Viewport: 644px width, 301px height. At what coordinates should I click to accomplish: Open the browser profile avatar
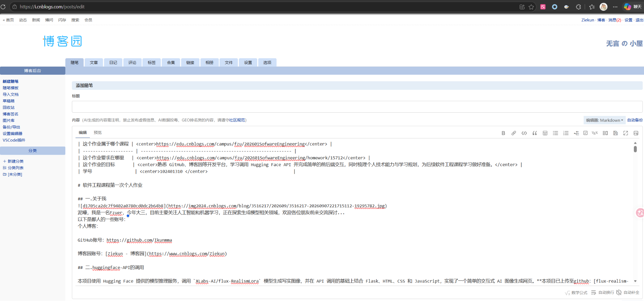click(603, 7)
